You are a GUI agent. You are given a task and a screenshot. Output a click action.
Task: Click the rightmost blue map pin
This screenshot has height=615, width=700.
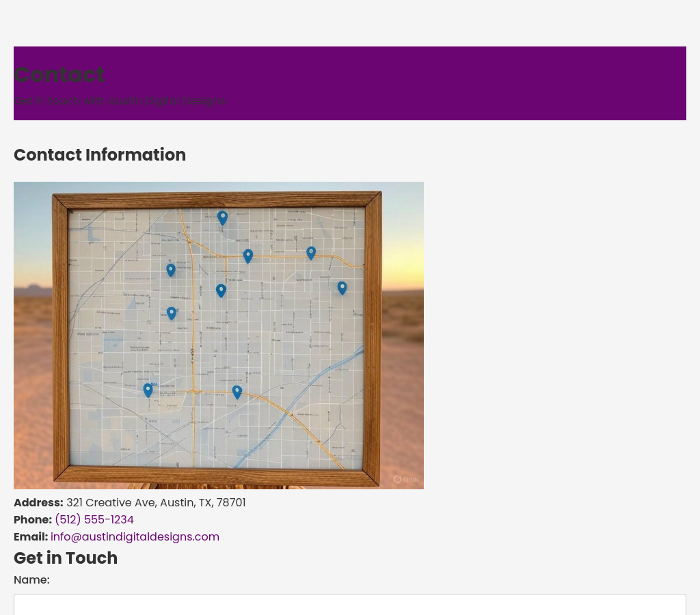pos(342,288)
